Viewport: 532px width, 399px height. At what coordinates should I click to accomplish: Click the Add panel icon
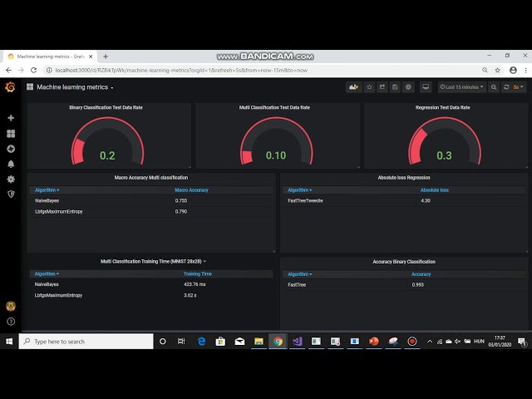354,87
